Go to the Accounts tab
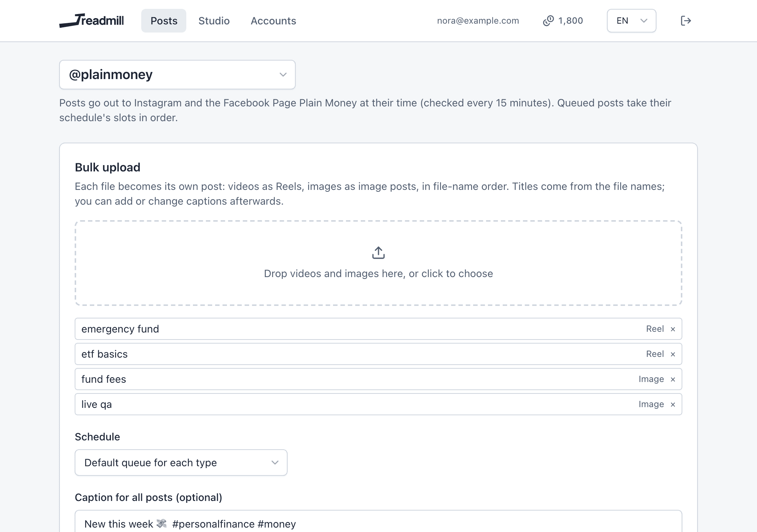The width and height of the screenshot is (757, 532). click(x=274, y=21)
